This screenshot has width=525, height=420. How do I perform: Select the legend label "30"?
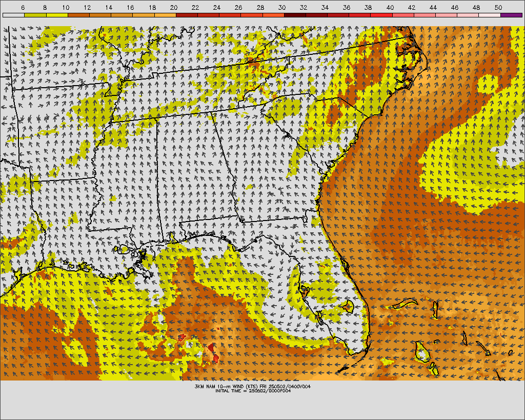(x=281, y=7)
